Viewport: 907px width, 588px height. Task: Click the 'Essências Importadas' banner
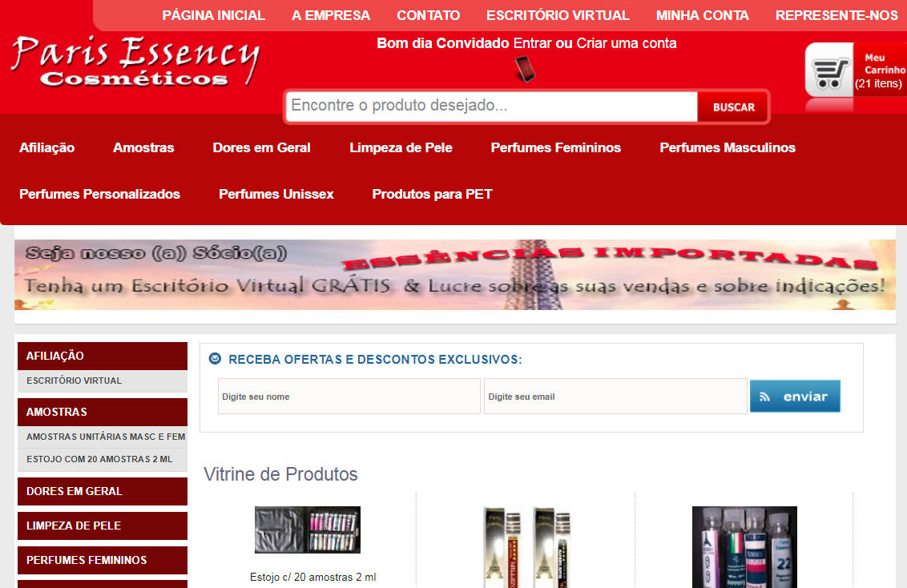454,275
